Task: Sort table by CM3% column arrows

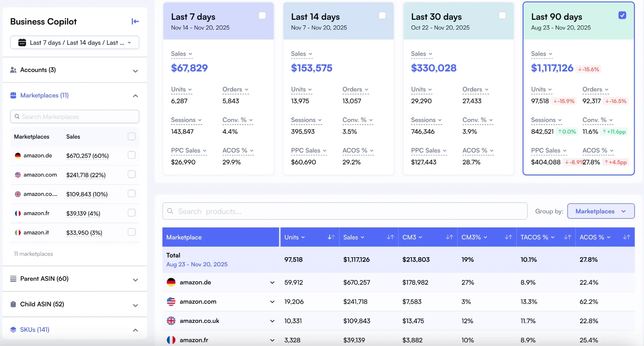Action: pos(508,237)
